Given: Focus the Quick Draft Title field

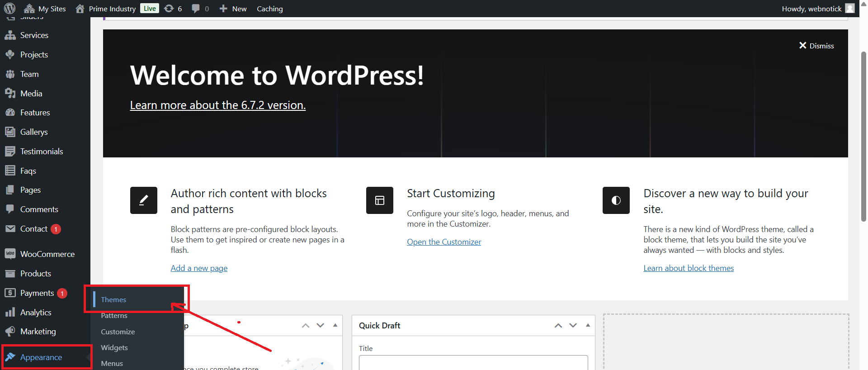Looking at the screenshot, I should click(473, 362).
